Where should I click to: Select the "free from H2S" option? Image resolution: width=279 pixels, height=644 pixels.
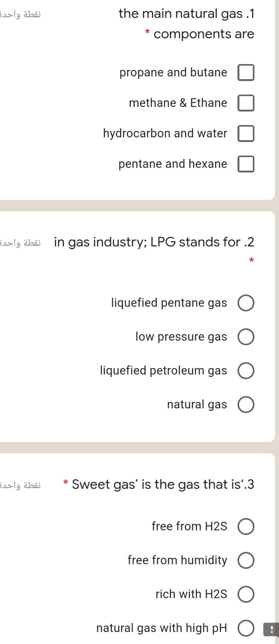(247, 526)
